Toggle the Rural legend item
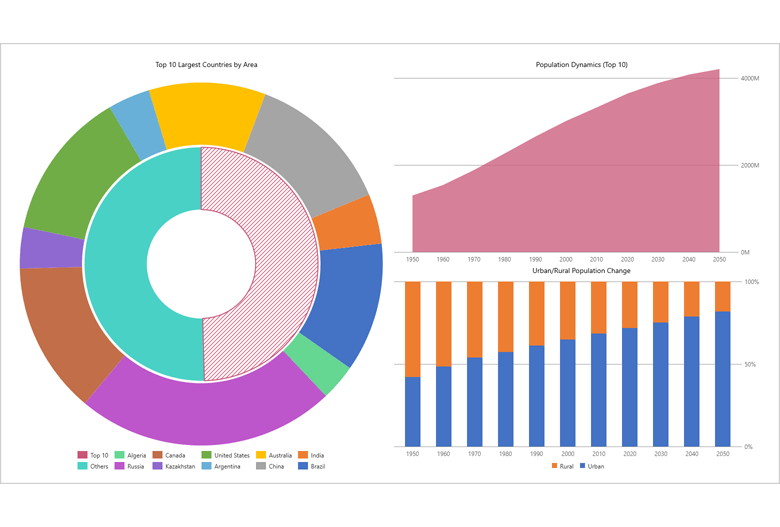This screenshot has width=780, height=527. [x=561, y=466]
